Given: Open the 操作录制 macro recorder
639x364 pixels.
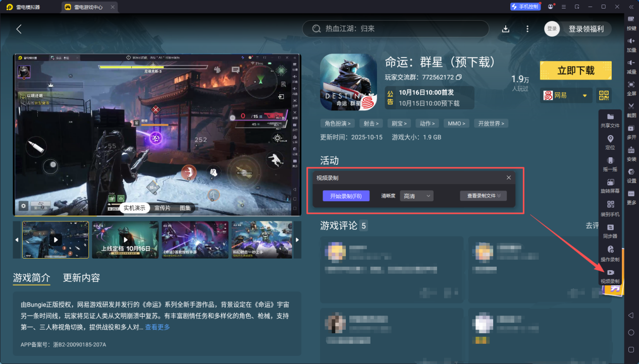Looking at the screenshot, I should point(610,253).
